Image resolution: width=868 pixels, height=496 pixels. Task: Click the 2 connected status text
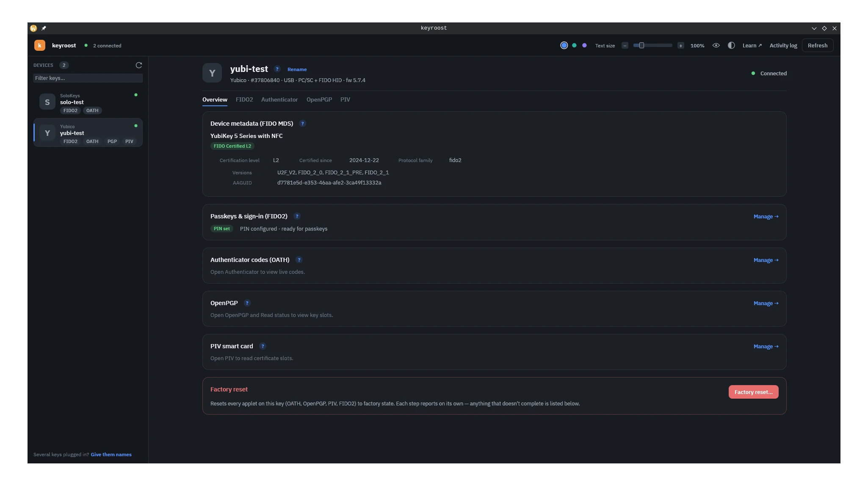[x=107, y=46]
